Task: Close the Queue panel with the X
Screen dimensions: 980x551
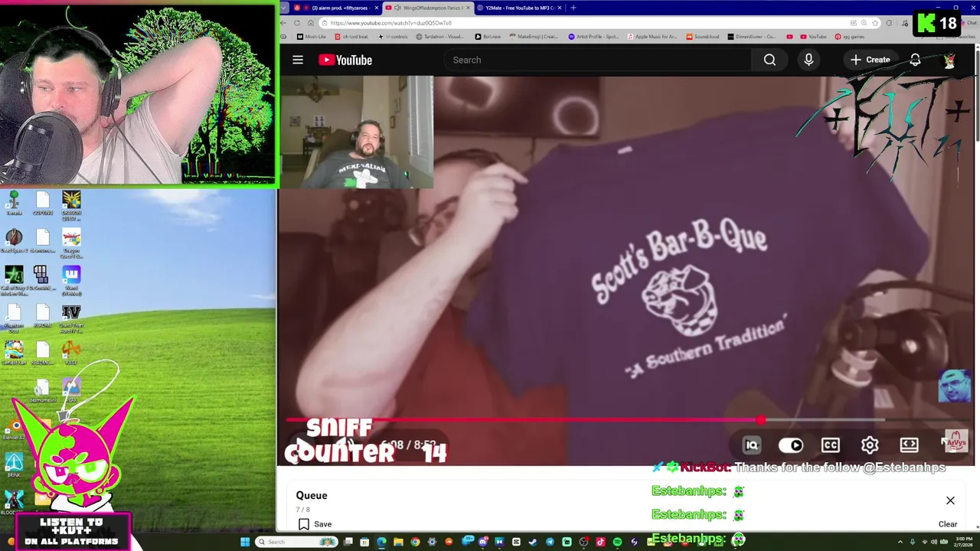Action: pyautogui.click(x=950, y=500)
